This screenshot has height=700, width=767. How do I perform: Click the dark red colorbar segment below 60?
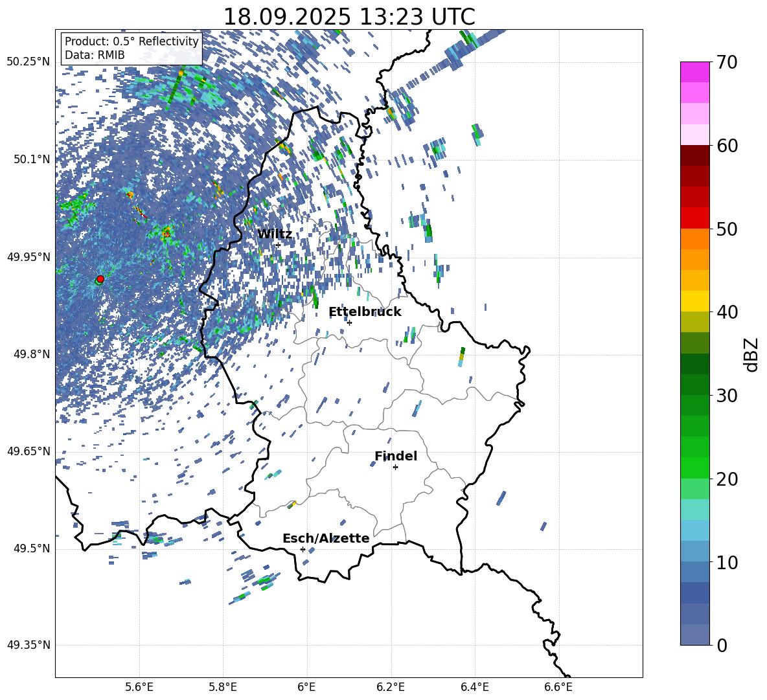click(x=694, y=155)
